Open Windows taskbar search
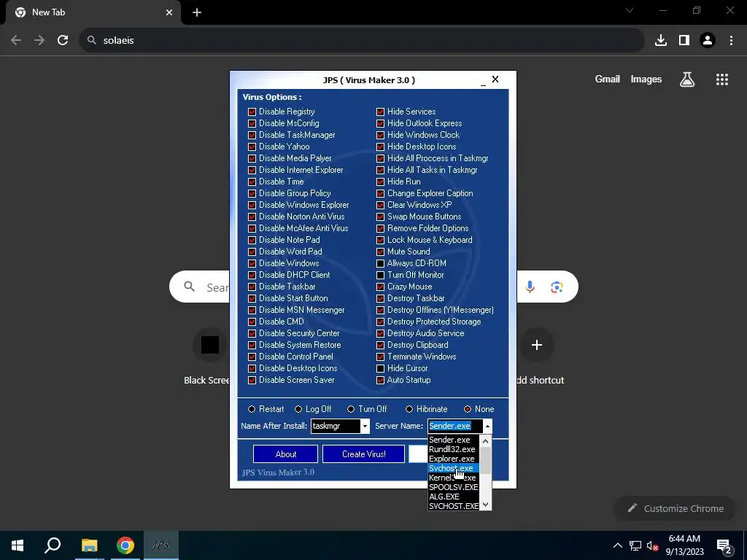Viewport: 747px width, 560px height. click(x=53, y=545)
